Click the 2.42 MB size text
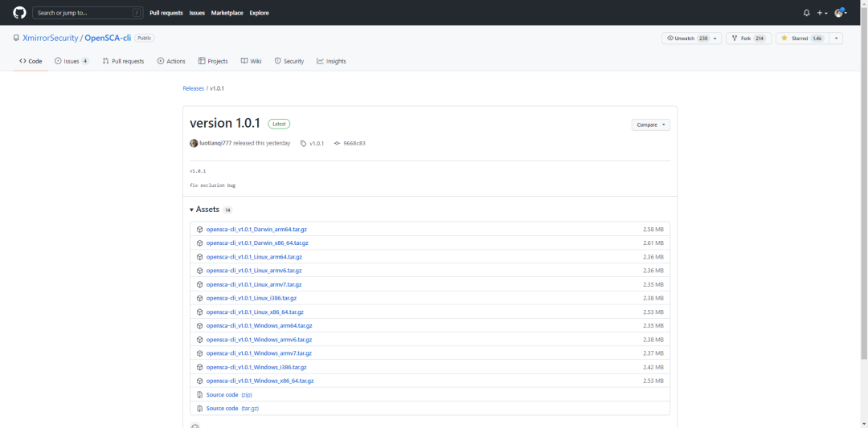 point(653,367)
